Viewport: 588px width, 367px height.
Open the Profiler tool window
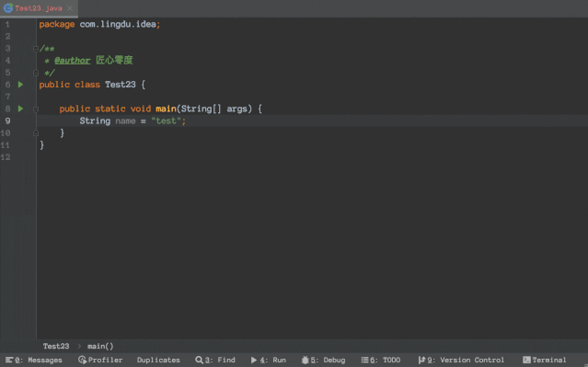pos(100,360)
